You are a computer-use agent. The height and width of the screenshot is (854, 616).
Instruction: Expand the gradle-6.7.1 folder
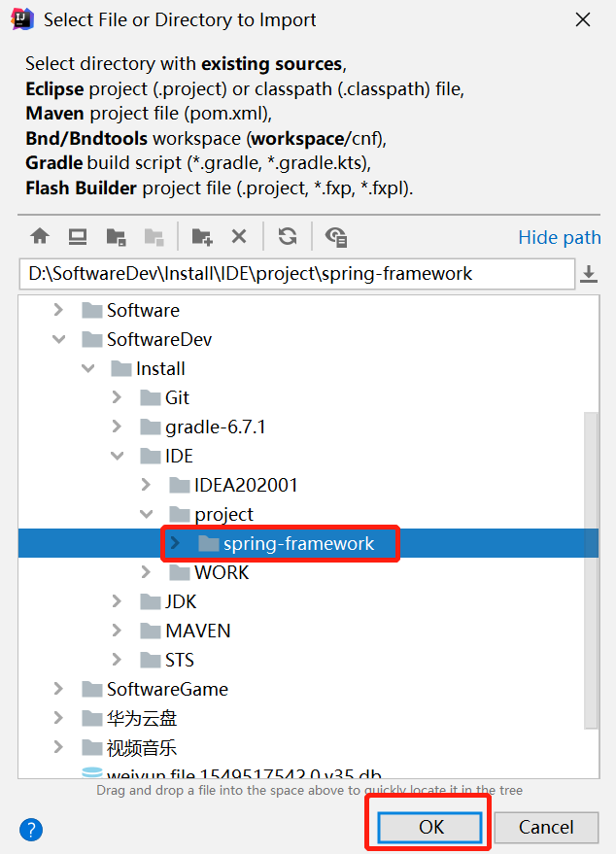tap(117, 427)
